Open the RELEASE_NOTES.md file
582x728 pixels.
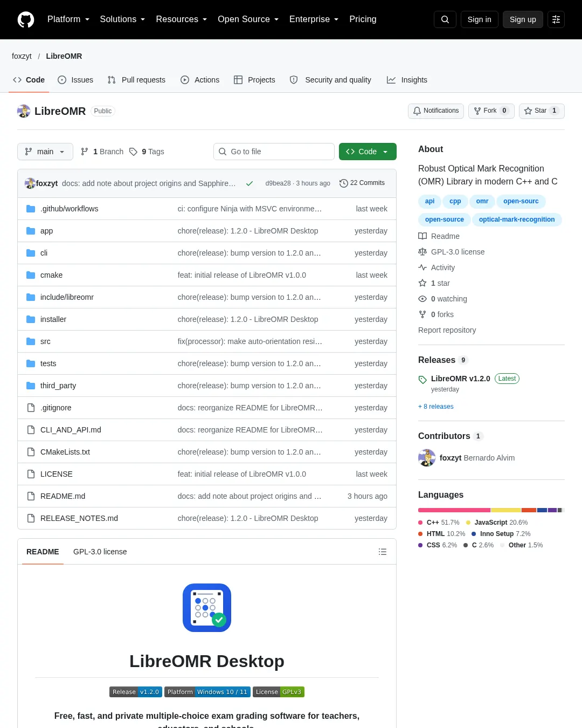pyautogui.click(x=79, y=518)
